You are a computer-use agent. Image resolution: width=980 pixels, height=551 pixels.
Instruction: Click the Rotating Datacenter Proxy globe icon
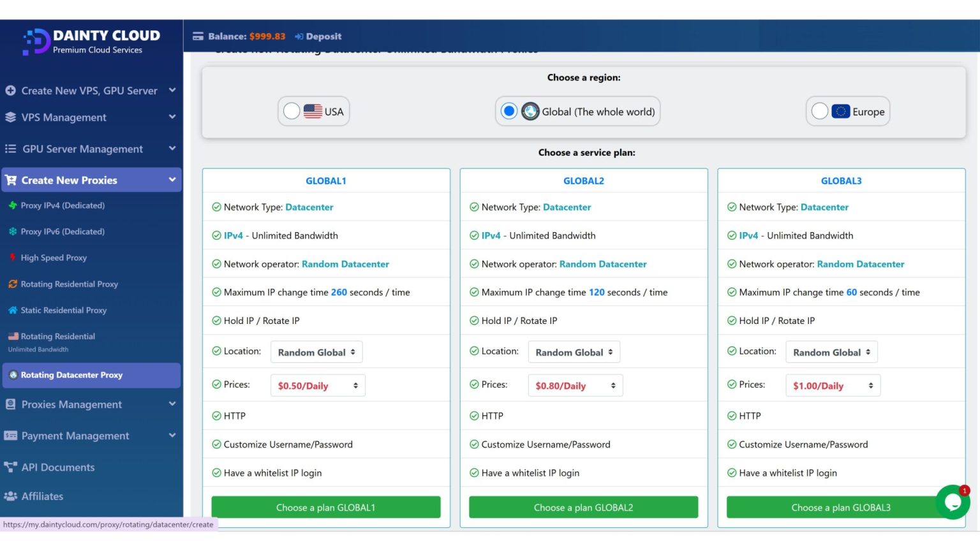(x=13, y=375)
